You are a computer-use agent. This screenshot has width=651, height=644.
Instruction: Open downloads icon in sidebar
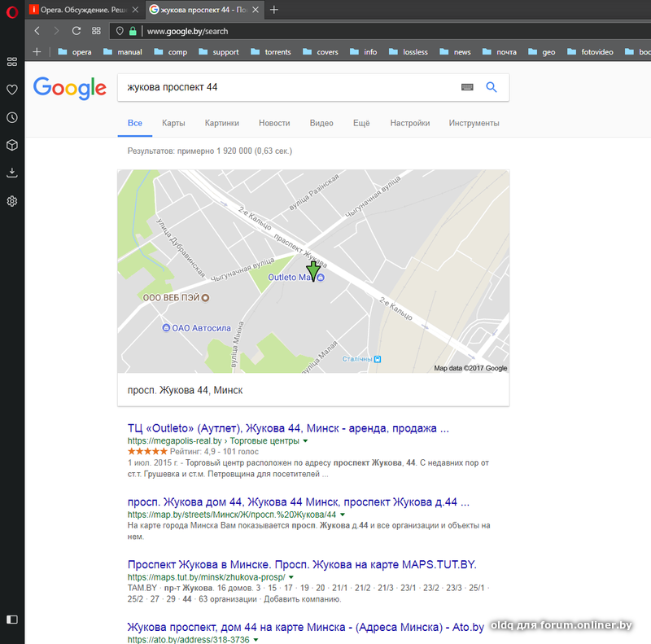12,173
